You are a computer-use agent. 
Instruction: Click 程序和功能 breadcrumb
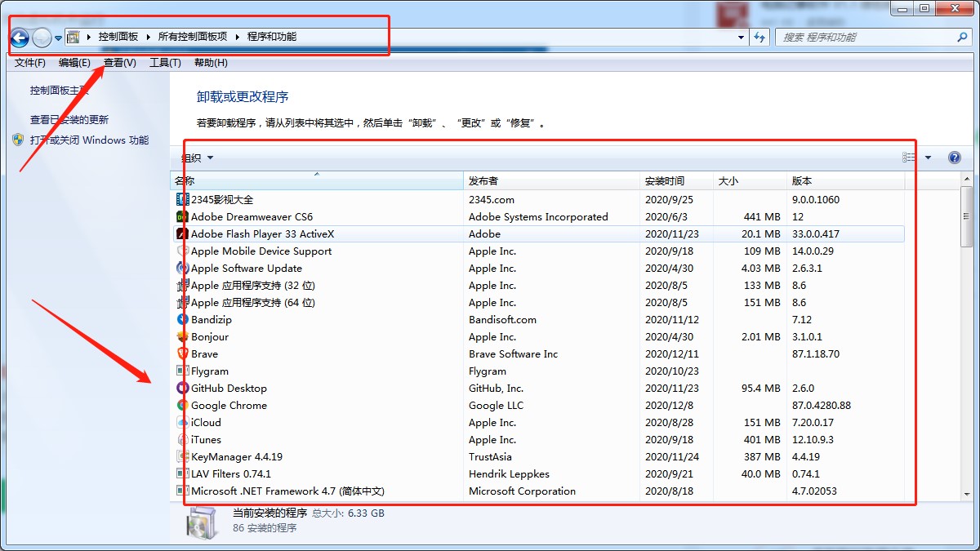[x=272, y=37]
